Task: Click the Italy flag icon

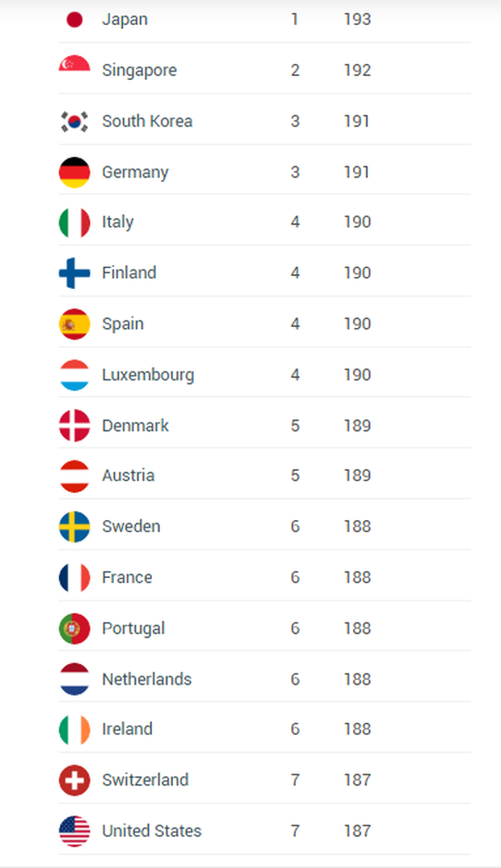Action: (x=74, y=222)
